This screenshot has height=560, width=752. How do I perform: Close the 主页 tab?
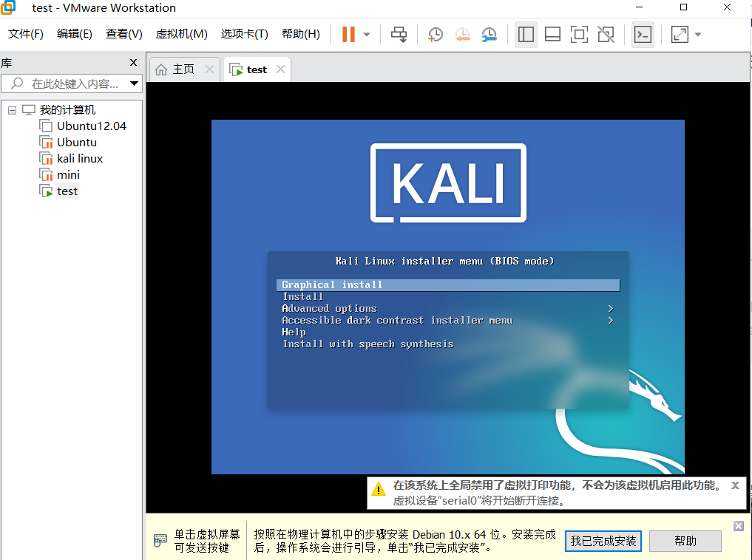tap(209, 69)
